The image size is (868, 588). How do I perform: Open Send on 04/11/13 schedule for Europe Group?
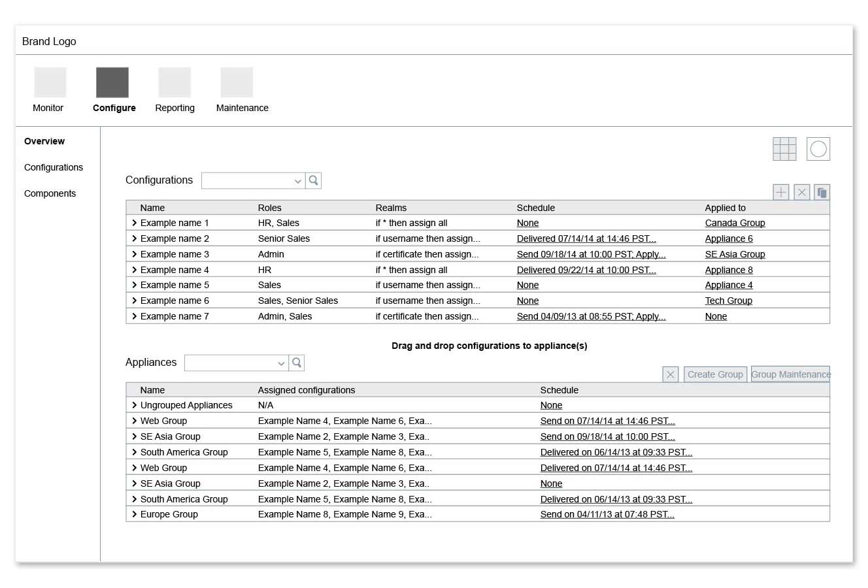[x=607, y=514]
